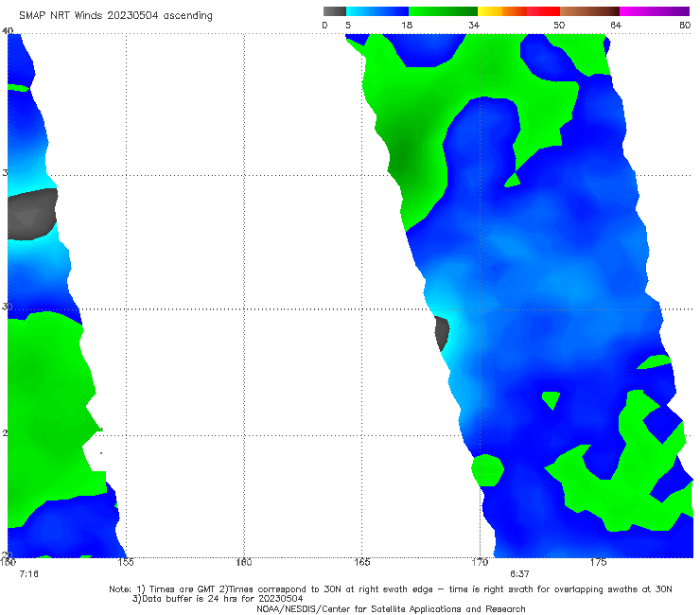Click the swath time '7:16'
Viewport: 700px width, 615px height.
28,574
